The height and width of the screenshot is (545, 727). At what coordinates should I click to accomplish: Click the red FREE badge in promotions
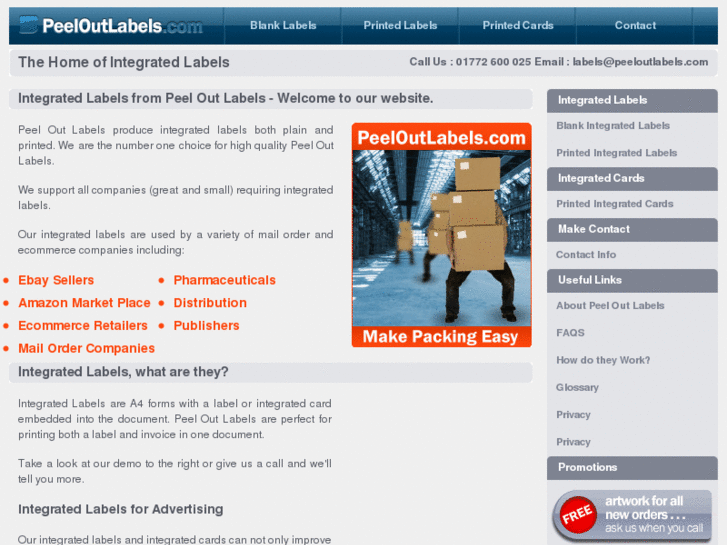coord(577,514)
